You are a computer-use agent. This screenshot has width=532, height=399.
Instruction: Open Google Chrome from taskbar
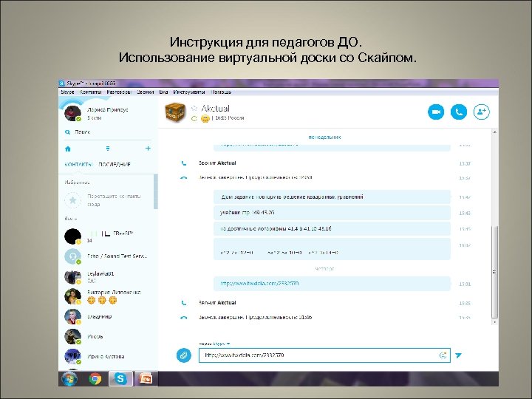tap(95, 378)
